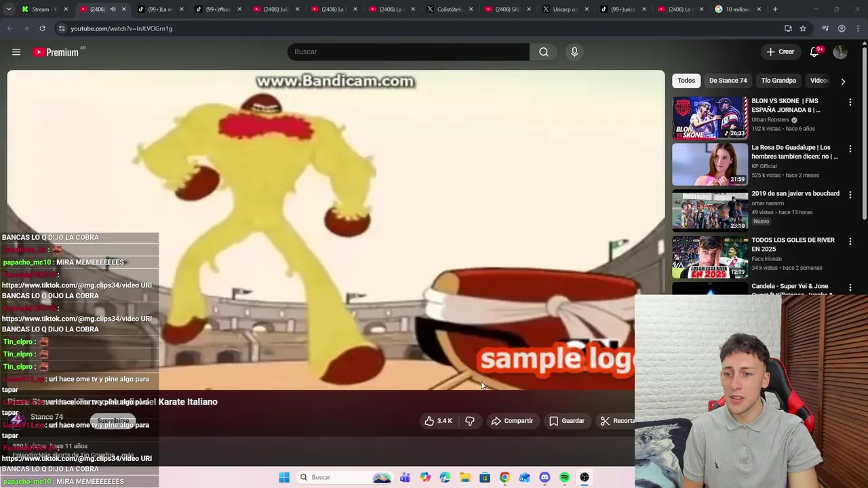This screenshot has height=488, width=868.
Task: Open Google Chrome taskbar icon
Action: click(505, 477)
